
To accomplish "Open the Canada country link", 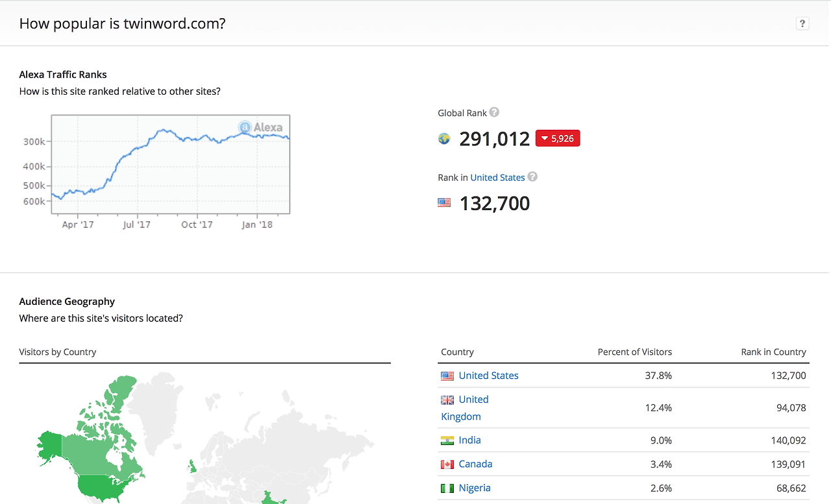I will click(x=475, y=464).
